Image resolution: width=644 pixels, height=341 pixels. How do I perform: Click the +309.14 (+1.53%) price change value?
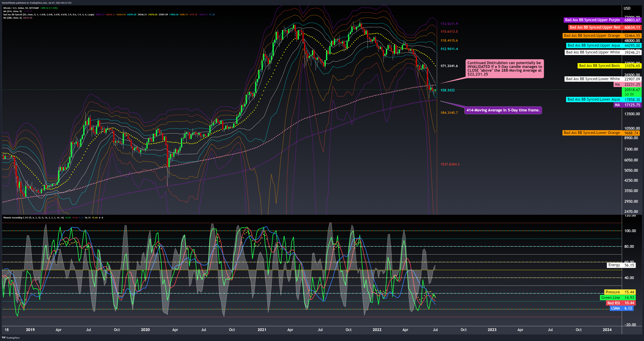pos(49,8)
